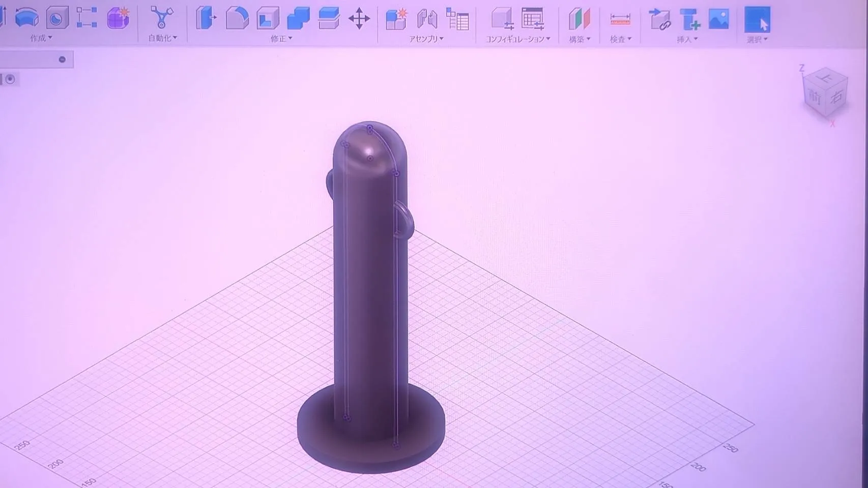
Task: Select the Offset Plane construct tool
Action: [x=579, y=19]
